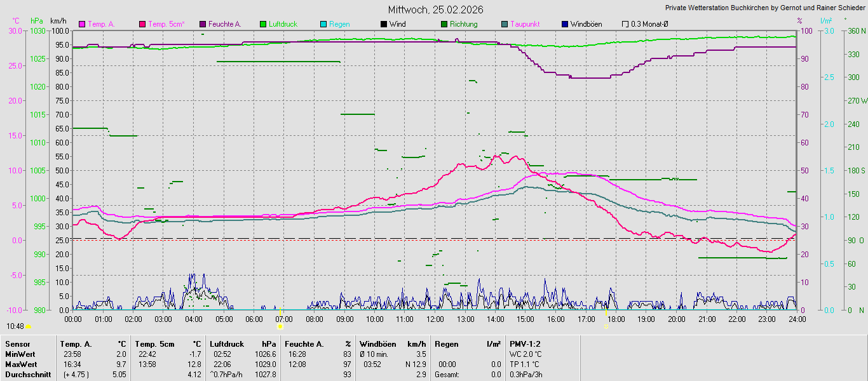
Task: Click the green Luftdruck legend square
Action: [x=263, y=24]
